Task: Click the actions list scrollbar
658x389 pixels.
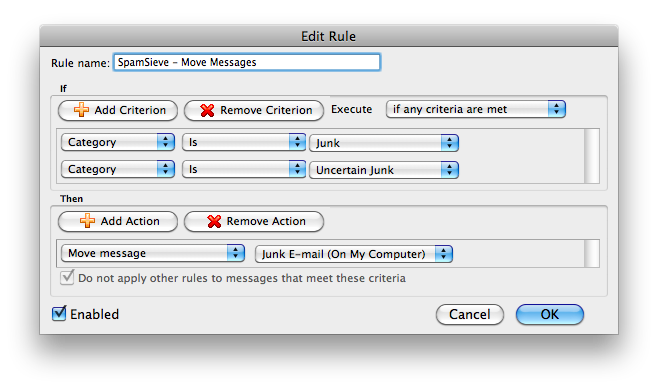Action: pos(592,253)
